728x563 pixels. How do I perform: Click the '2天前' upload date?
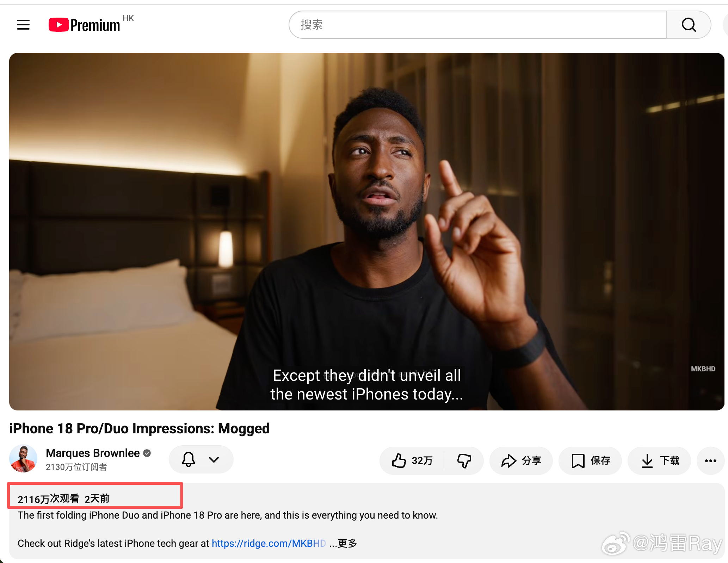click(97, 499)
